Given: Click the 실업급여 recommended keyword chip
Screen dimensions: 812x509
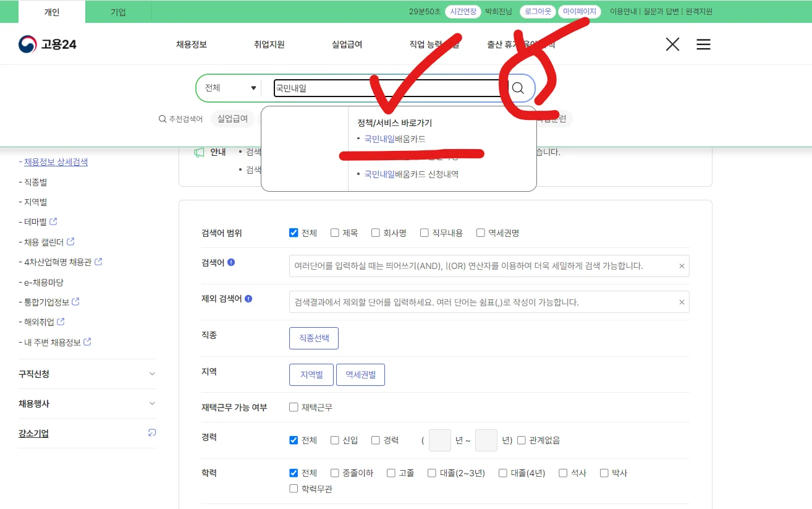Looking at the screenshot, I should coord(232,119).
